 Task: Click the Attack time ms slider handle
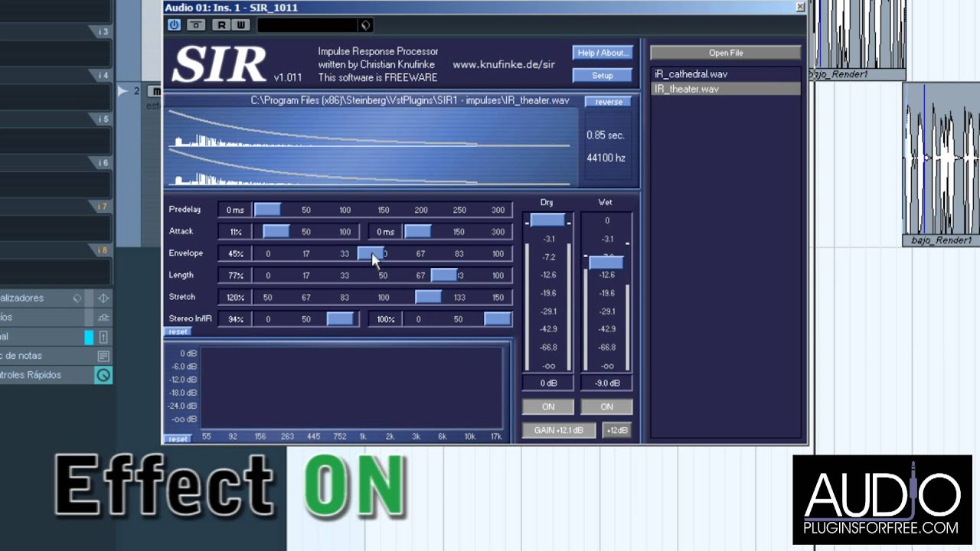(417, 231)
